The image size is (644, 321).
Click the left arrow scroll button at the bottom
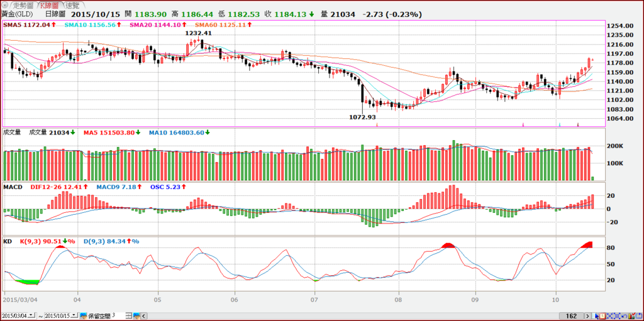144,316
